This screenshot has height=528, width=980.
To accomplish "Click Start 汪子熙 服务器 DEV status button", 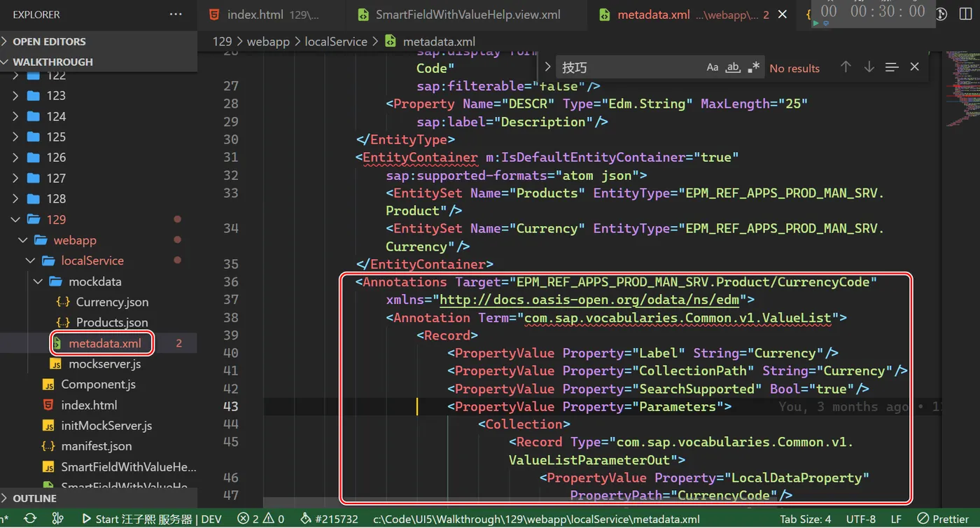I will tap(151, 519).
